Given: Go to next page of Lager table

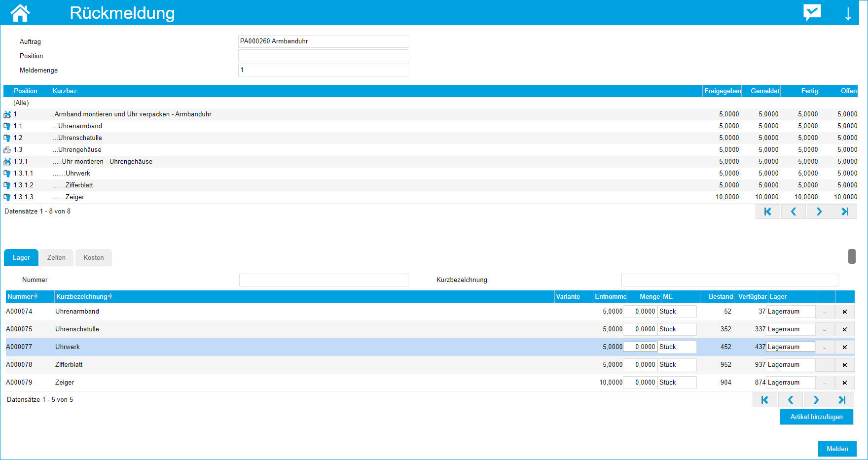Looking at the screenshot, I should click(816, 400).
